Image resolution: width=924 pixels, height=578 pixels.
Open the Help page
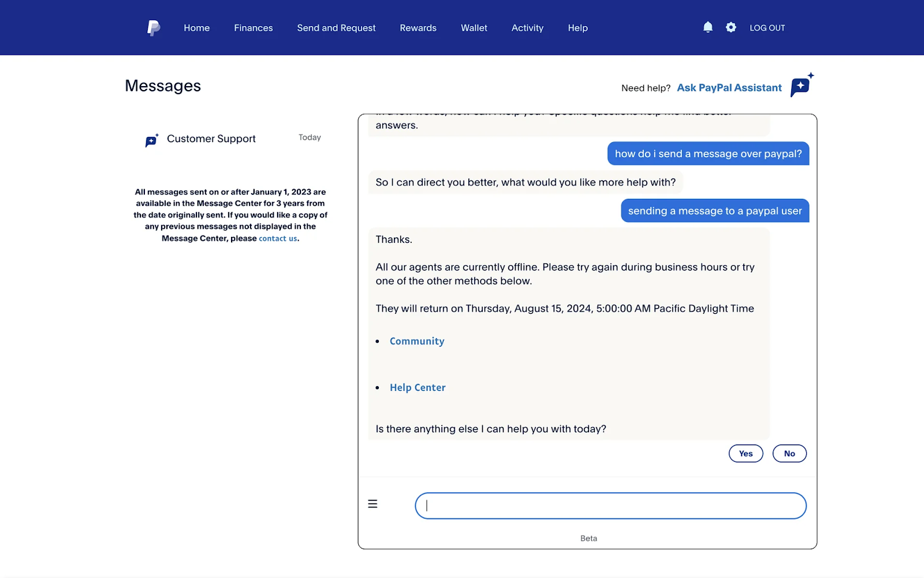coord(577,28)
